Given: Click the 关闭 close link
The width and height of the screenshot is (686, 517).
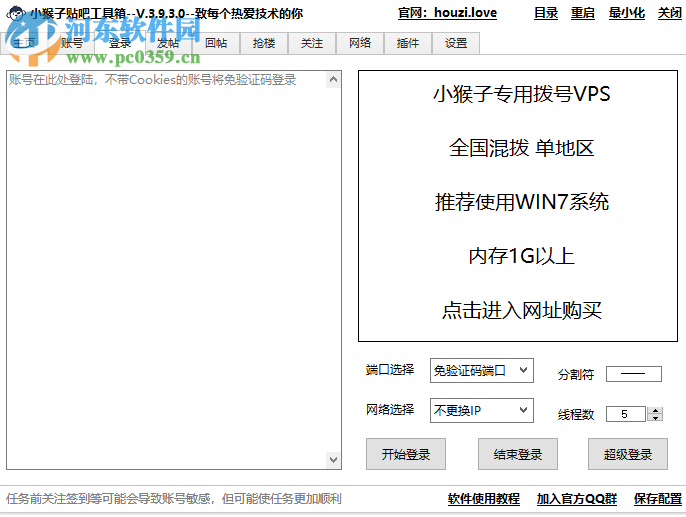Looking at the screenshot, I should (x=670, y=13).
